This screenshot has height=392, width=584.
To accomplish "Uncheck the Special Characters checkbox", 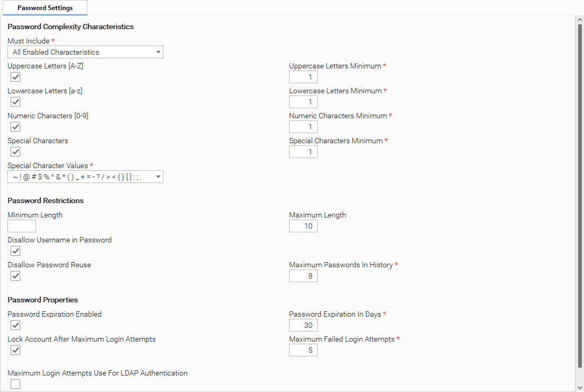I will click(15, 152).
